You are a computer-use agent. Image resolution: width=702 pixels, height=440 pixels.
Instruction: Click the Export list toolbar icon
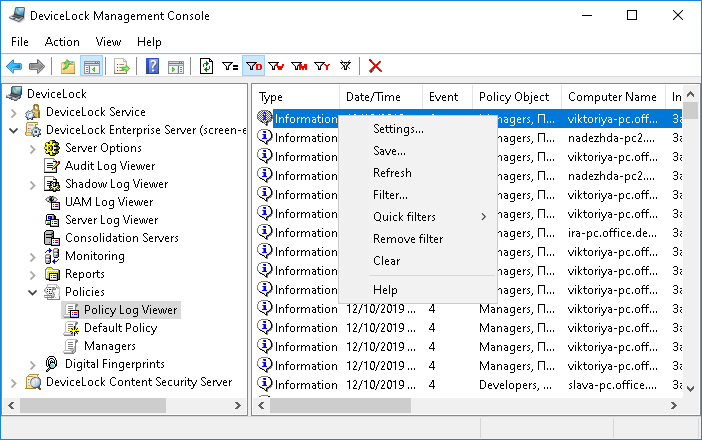[x=121, y=67]
